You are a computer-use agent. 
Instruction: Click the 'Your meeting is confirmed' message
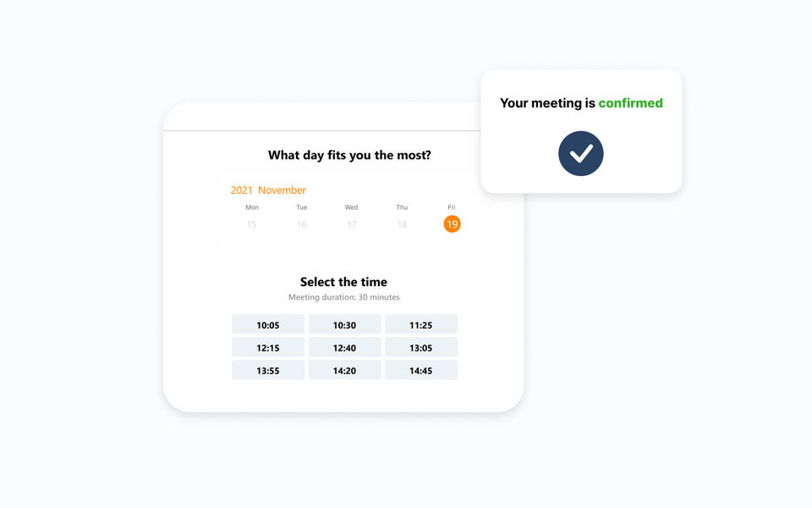tap(581, 103)
